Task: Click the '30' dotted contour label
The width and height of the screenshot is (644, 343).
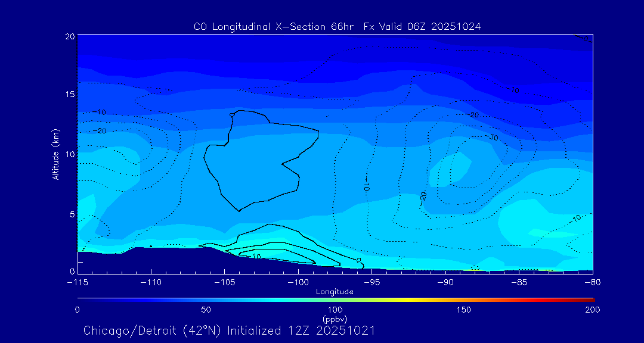Action: pos(493,138)
